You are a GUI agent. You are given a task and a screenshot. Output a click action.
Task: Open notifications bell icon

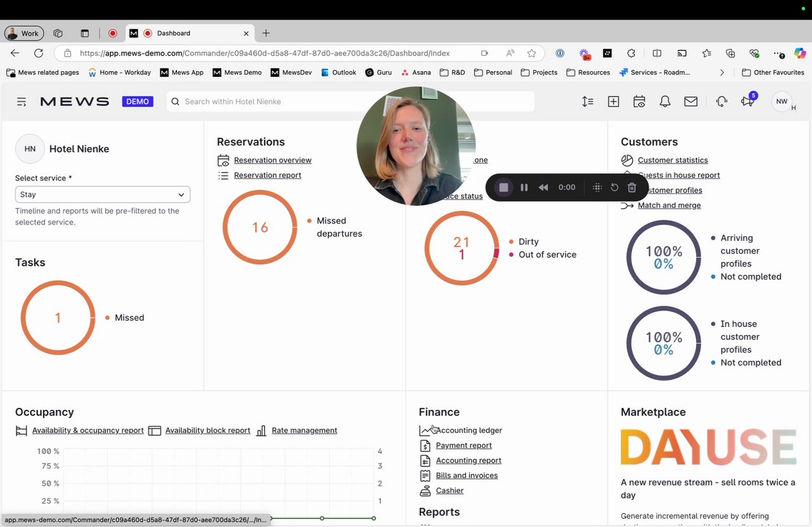coord(665,101)
